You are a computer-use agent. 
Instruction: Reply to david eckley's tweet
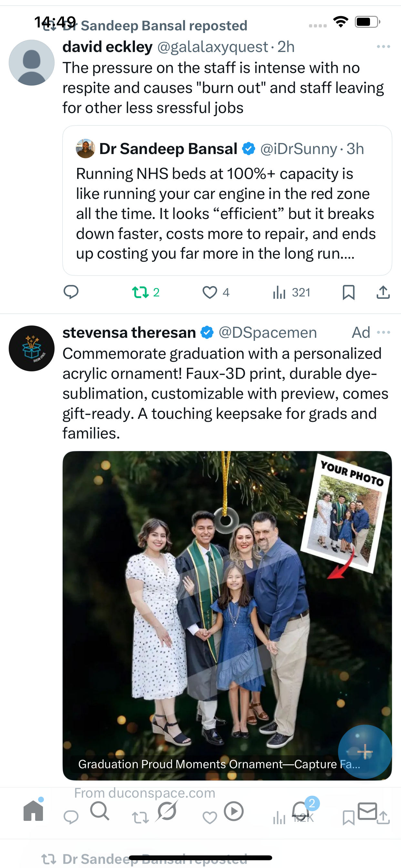(71, 292)
